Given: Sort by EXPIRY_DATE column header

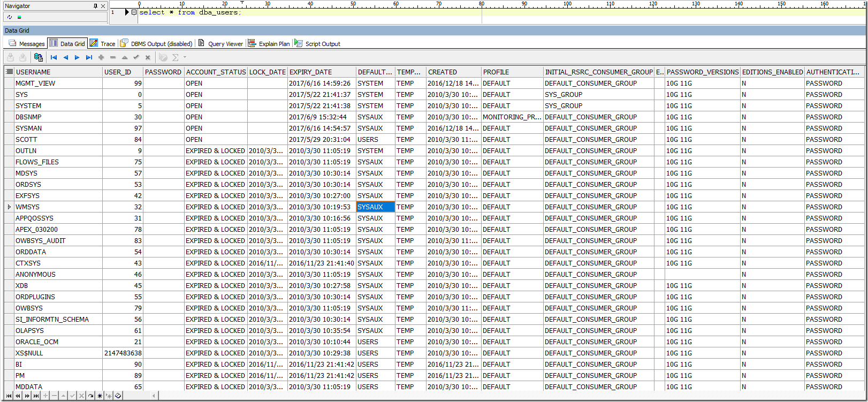Looking at the screenshot, I should click(322, 72).
